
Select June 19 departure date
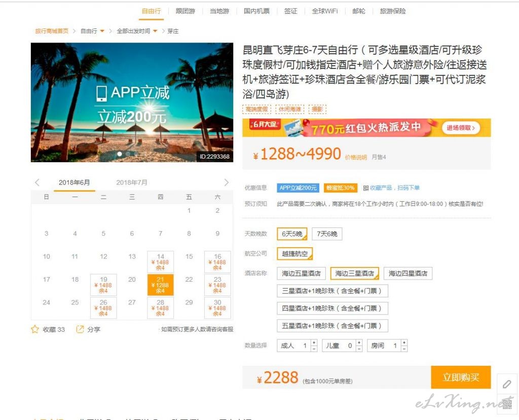(103, 285)
